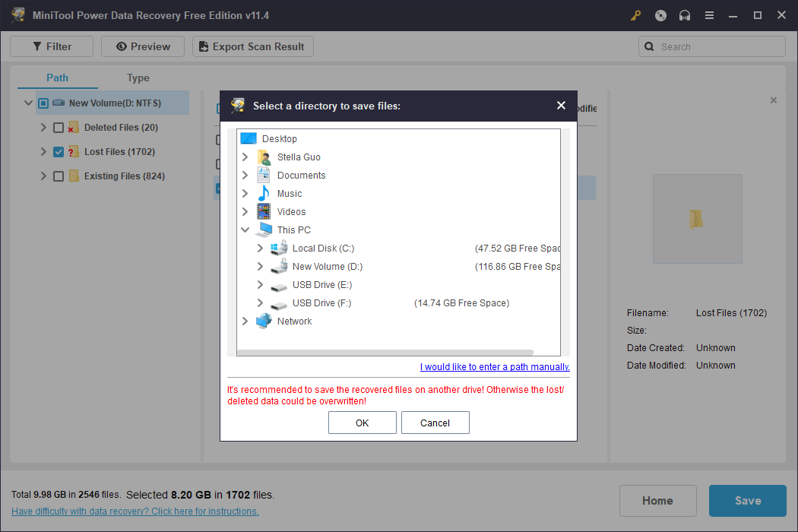Viewport: 798px width, 532px height.
Task: Click the Existing Files folder icon
Action: coord(74,176)
